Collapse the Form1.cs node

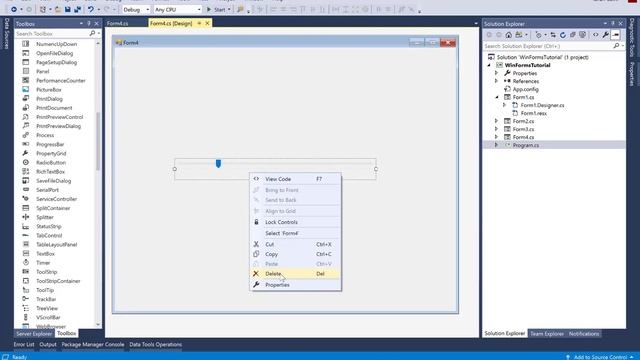pyautogui.click(x=497, y=97)
